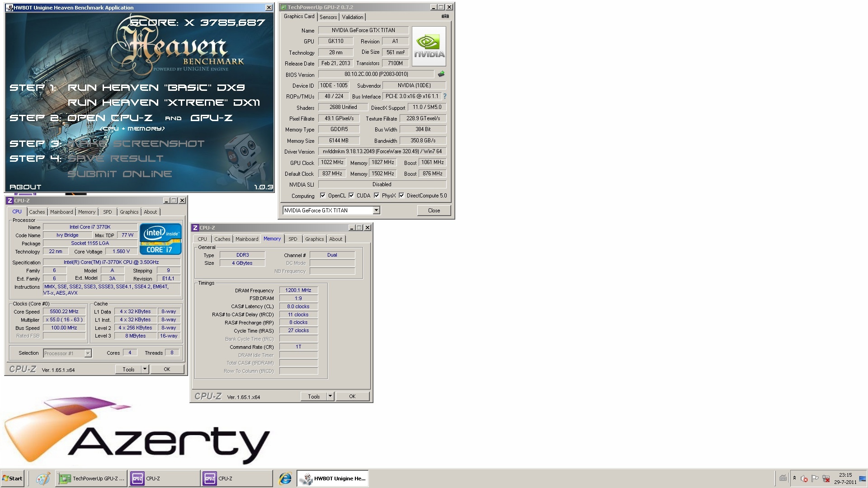This screenshot has height=488, width=868.
Task: Switch to Sensors tab in GPU-Z
Action: [x=328, y=17]
